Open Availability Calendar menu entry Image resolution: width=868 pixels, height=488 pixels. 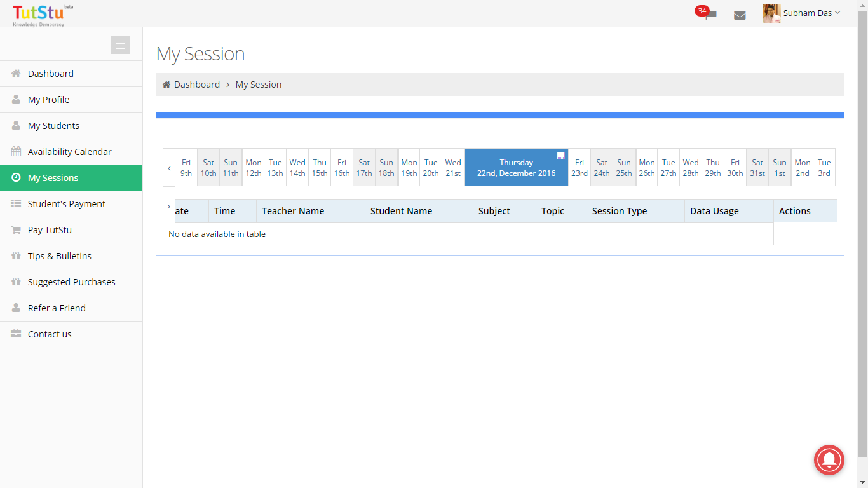click(71, 152)
